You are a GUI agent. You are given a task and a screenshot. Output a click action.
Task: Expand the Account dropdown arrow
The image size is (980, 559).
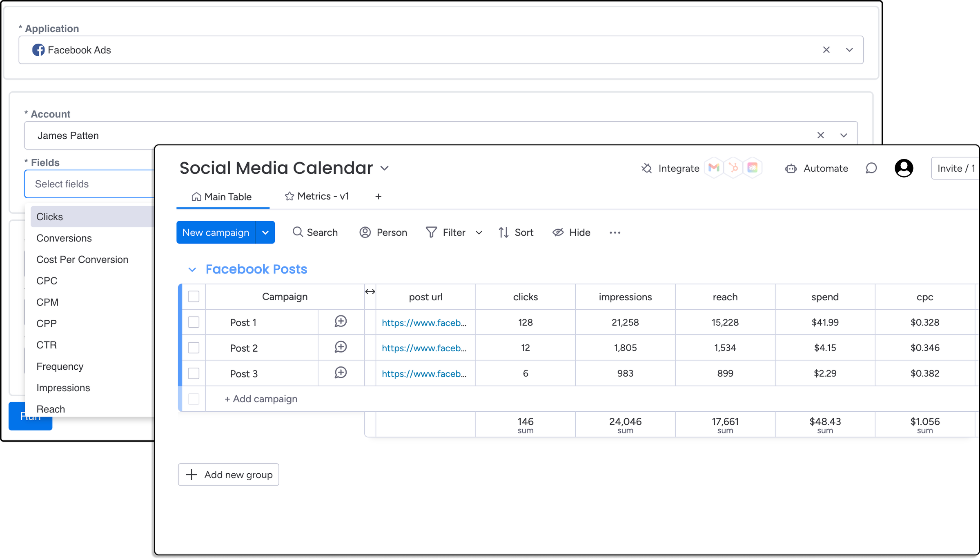(x=844, y=135)
